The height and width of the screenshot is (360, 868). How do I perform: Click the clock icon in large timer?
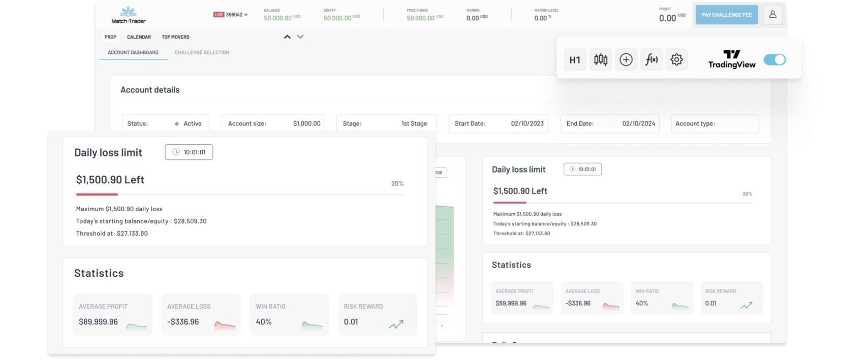coord(176,152)
